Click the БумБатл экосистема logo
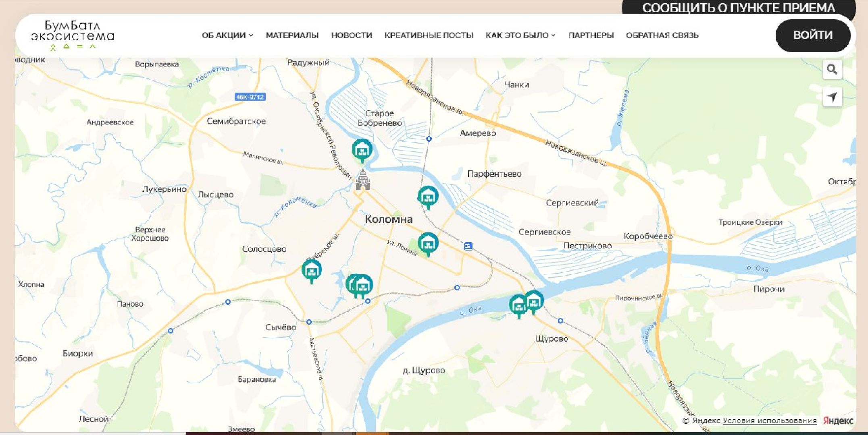This screenshot has width=868, height=435. 73,35
